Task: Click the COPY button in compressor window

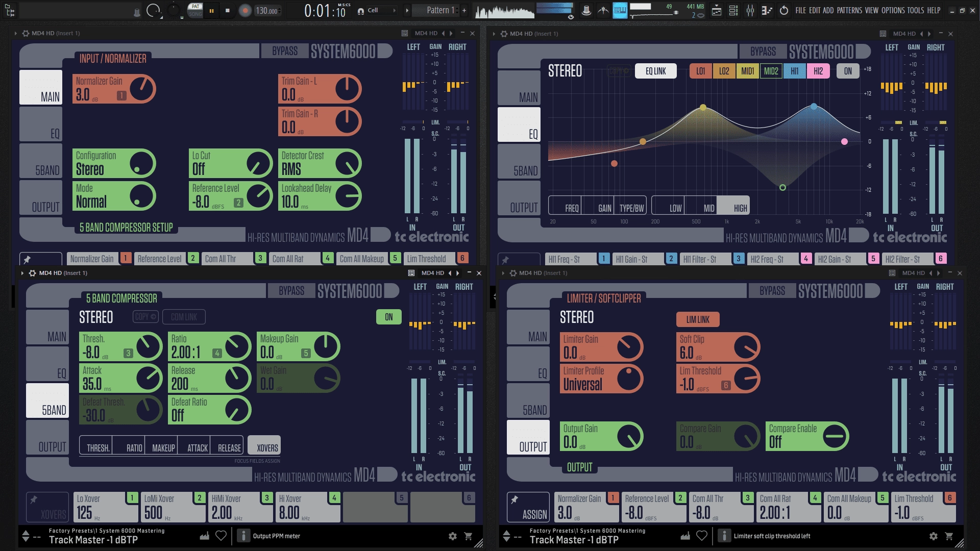Action: coord(145,317)
